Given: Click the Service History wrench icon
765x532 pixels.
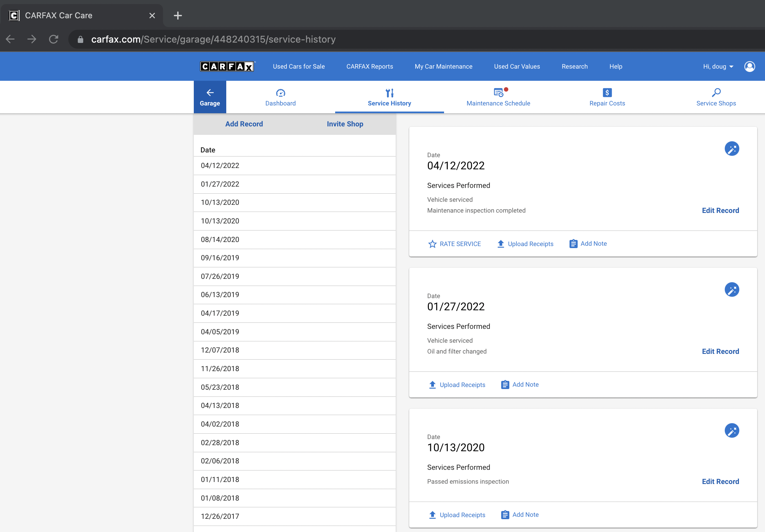Looking at the screenshot, I should click(390, 93).
